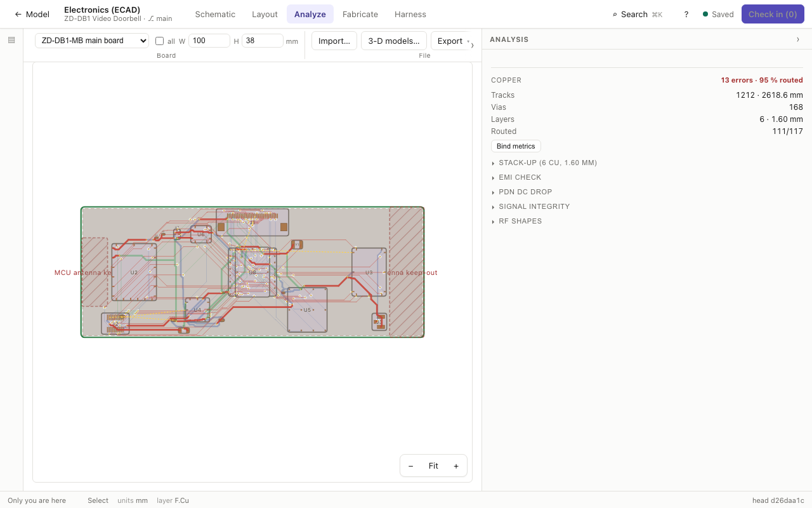812x508 pixels.
Task: Click the Import... button
Action: [x=334, y=41]
